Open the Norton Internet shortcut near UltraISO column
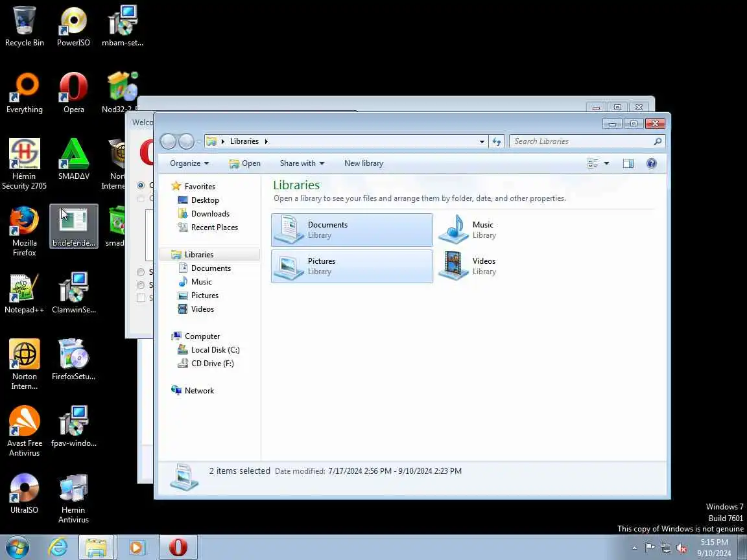Screen dimensions: 747x560 tap(24, 364)
